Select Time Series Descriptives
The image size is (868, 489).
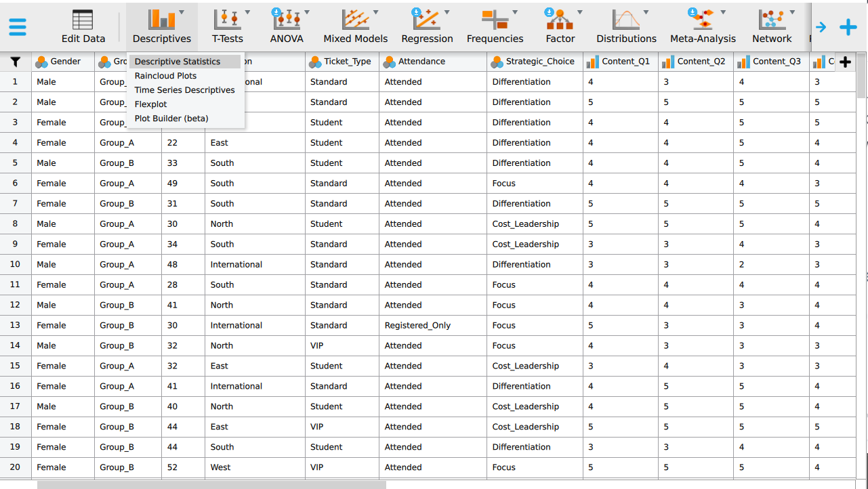tap(184, 90)
